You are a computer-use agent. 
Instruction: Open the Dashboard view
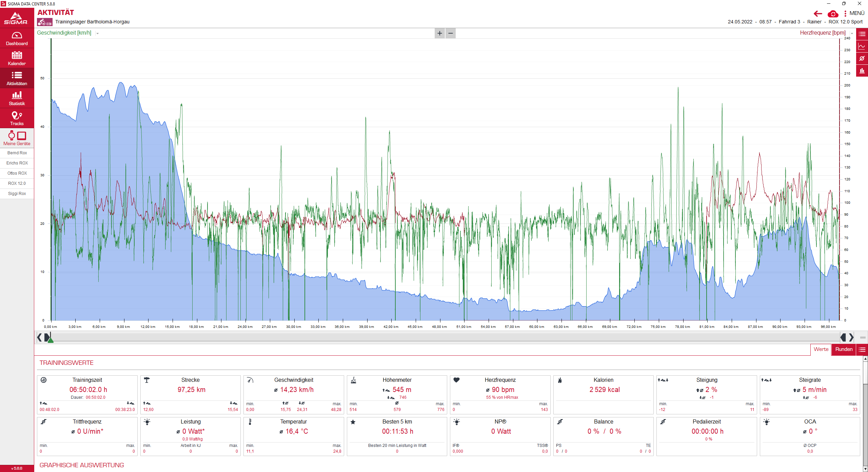[x=17, y=38]
